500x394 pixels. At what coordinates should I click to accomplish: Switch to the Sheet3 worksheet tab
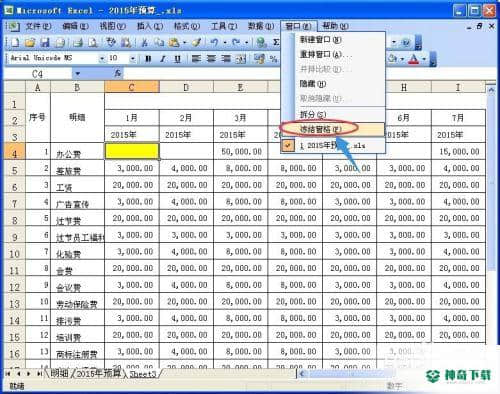click(143, 374)
